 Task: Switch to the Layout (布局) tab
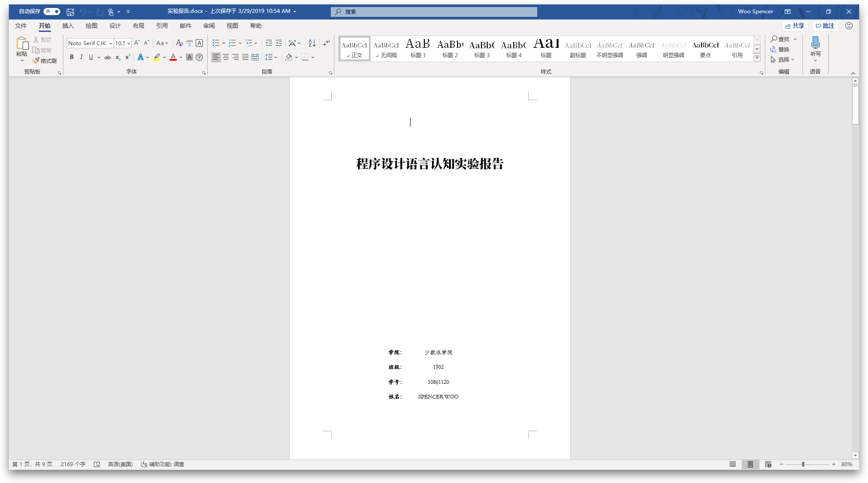click(x=139, y=26)
